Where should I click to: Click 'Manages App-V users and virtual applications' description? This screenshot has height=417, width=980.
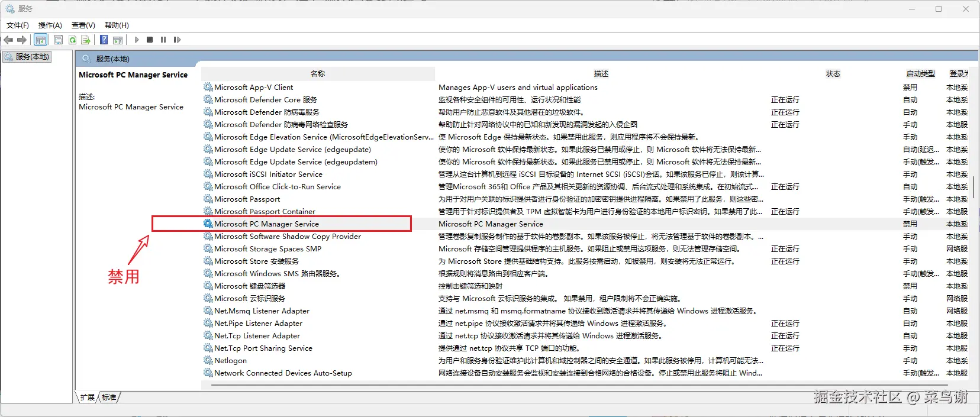[x=518, y=87]
